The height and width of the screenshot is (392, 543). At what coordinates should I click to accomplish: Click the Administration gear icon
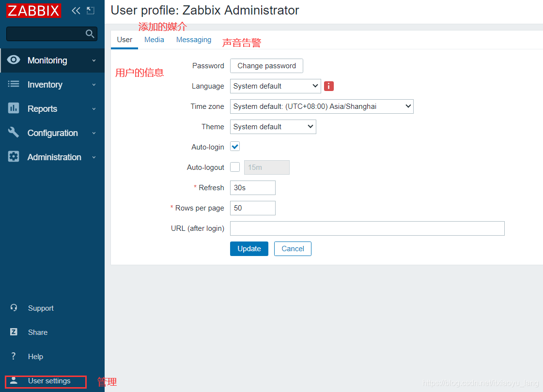[x=14, y=156]
